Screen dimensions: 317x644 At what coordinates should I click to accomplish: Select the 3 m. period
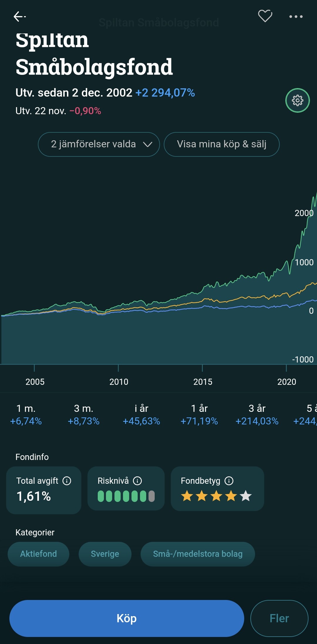pos(84,414)
